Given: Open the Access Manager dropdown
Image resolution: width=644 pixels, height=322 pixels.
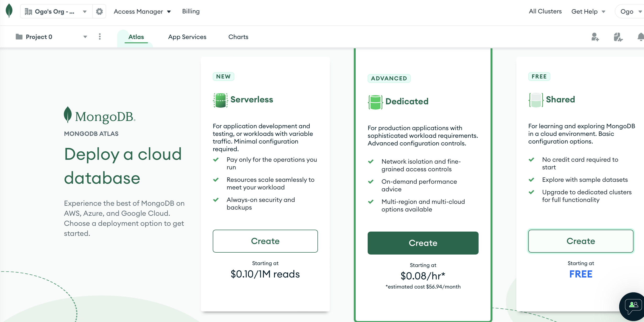Looking at the screenshot, I should 142,11.
